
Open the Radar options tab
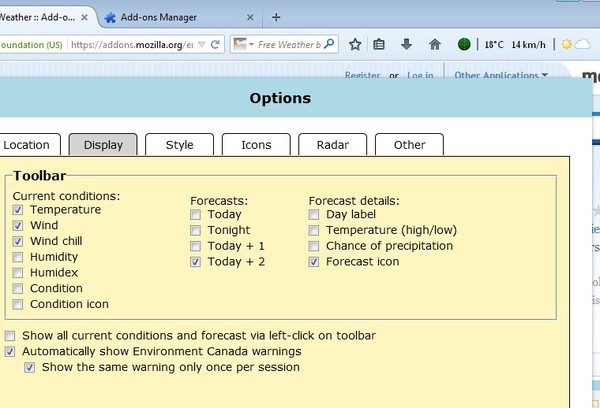(x=333, y=145)
